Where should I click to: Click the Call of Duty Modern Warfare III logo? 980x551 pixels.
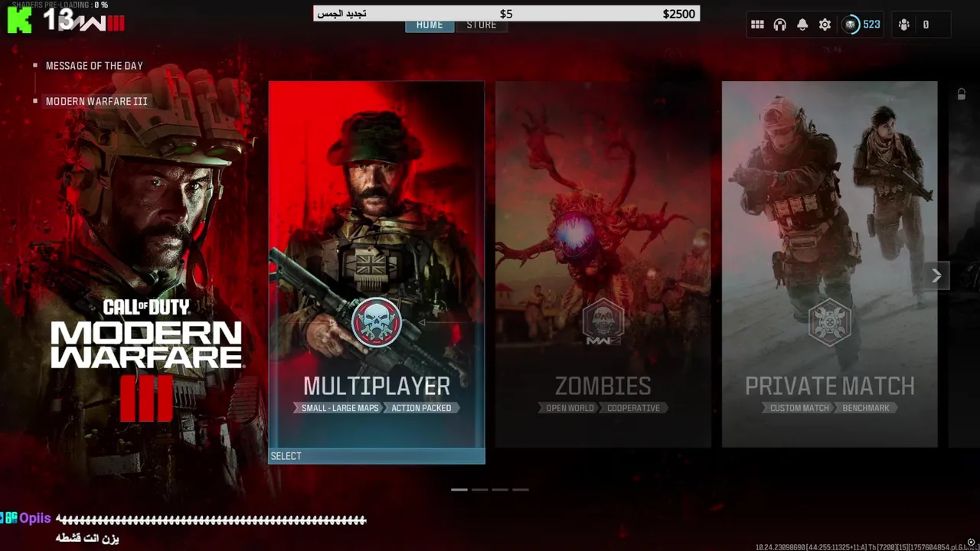[146, 360]
